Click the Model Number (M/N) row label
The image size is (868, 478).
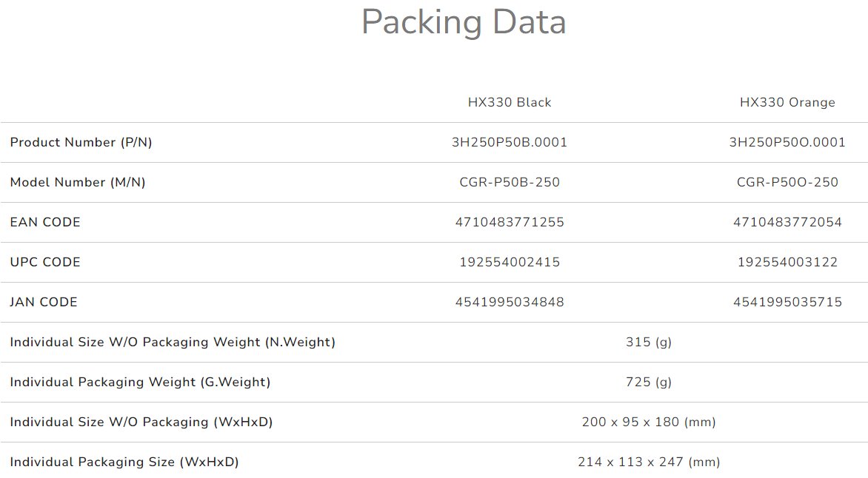point(78,183)
